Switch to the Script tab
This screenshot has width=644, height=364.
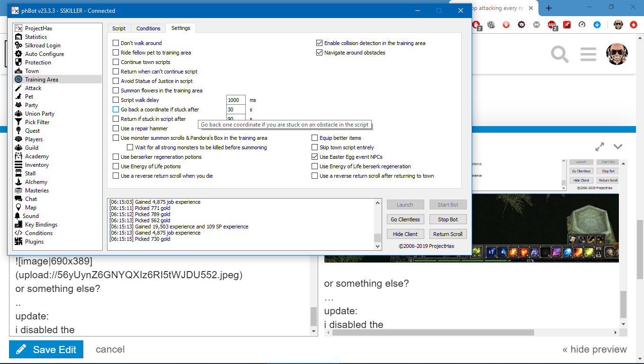tap(119, 28)
